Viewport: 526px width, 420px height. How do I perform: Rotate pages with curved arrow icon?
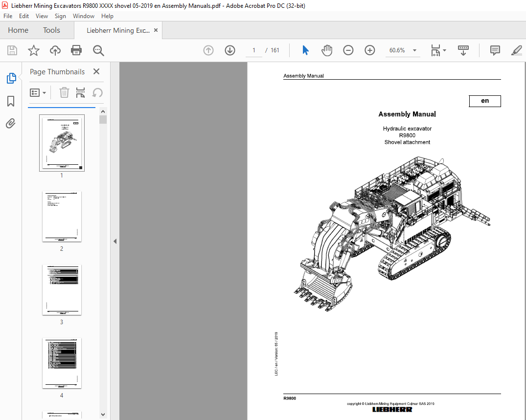tap(97, 92)
